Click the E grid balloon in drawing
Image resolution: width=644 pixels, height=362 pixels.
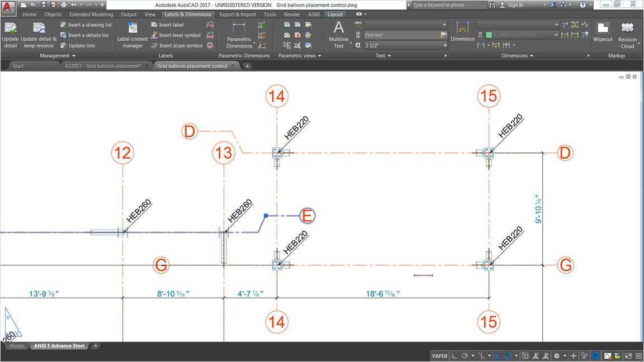point(307,216)
